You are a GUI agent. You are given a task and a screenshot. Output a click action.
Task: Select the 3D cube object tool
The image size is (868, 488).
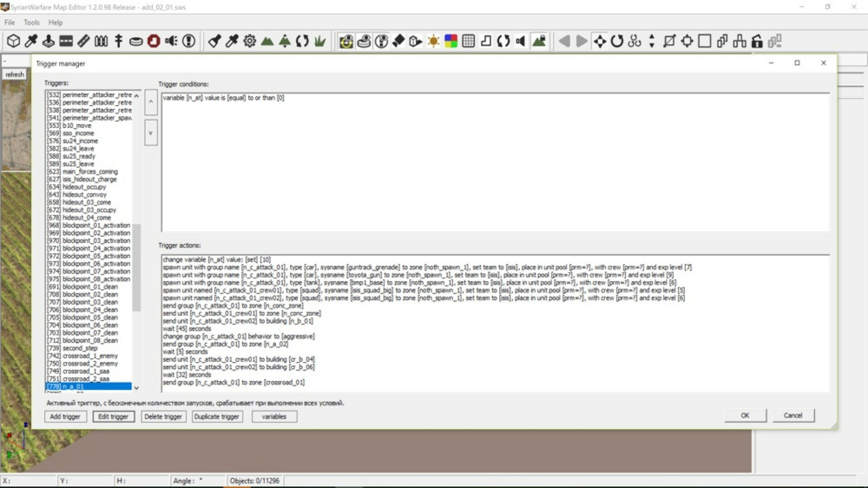[14, 41]
